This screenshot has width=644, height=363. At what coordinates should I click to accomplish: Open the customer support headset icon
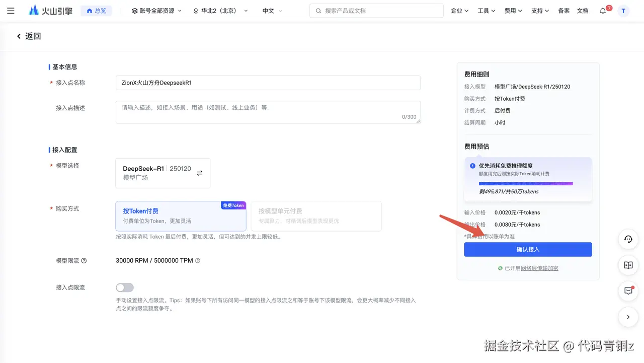coord(628,239)
